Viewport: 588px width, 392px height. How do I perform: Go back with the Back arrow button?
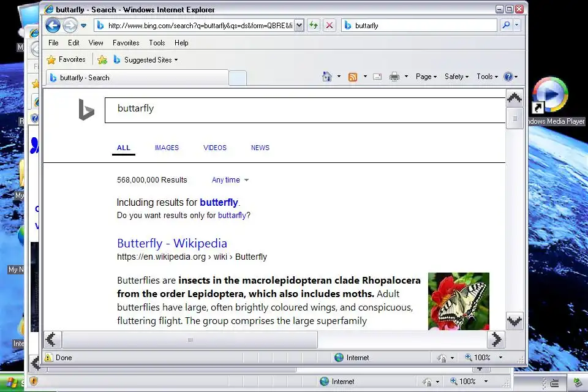point(53,26)
